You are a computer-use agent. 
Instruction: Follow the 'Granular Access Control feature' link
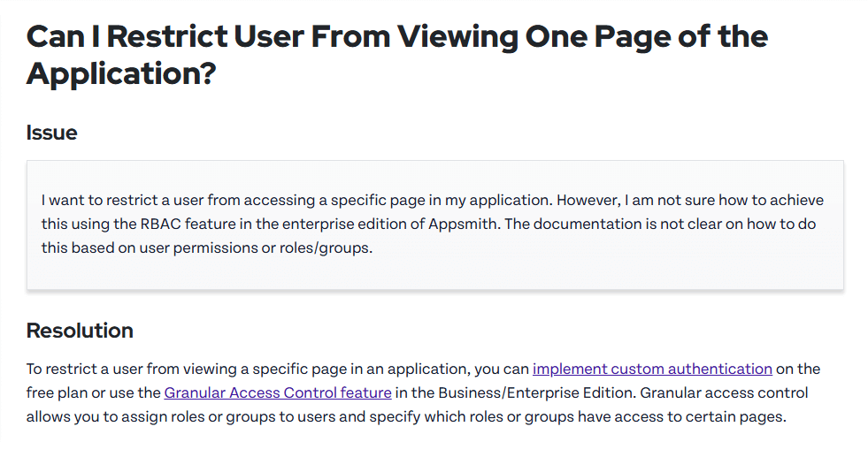click(278, 392)
